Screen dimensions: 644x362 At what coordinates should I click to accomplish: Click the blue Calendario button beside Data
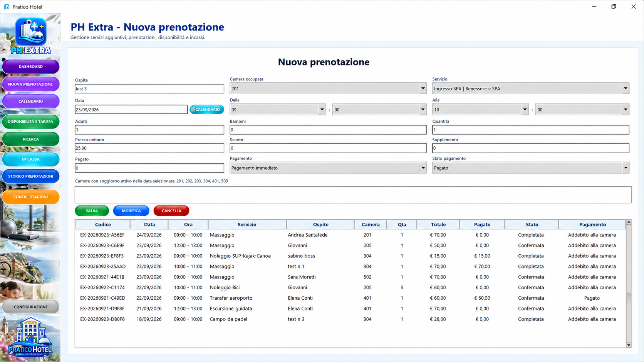[x=207, y=110]
